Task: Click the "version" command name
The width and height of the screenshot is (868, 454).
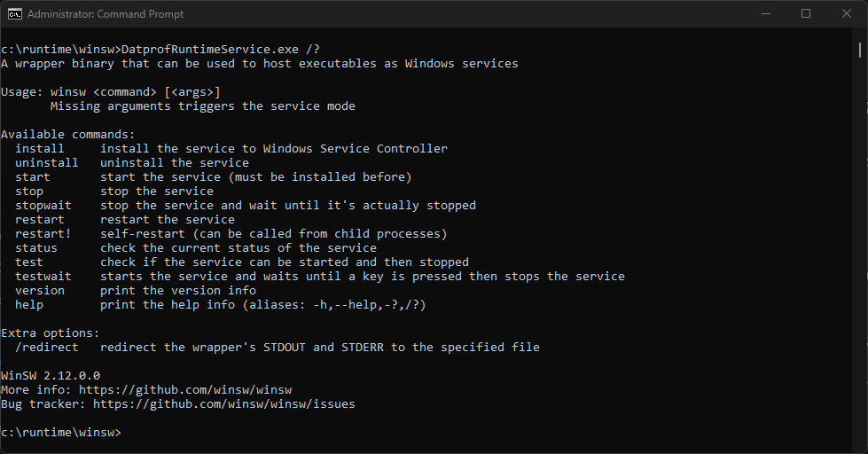Action: [x=40, y=291]
